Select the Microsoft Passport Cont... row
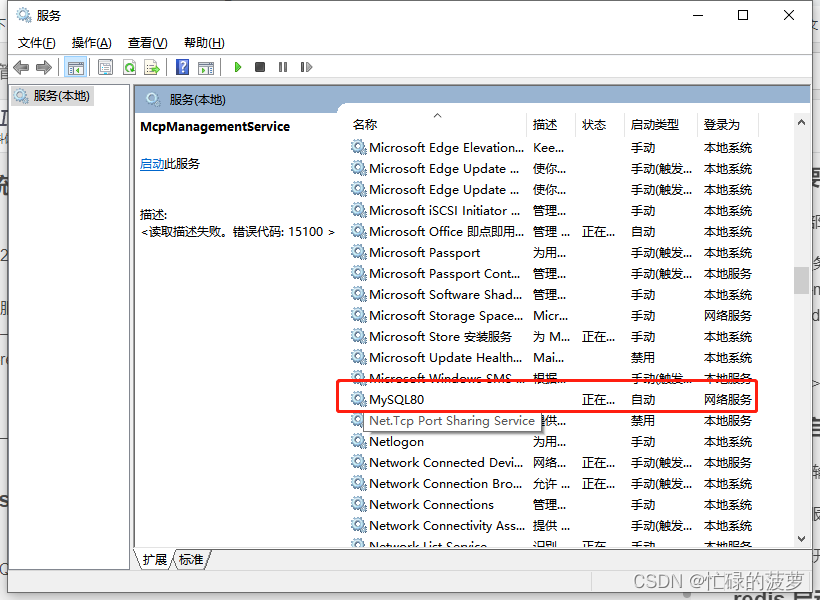The height and width of the screenshot is (600, 820). 552,273
